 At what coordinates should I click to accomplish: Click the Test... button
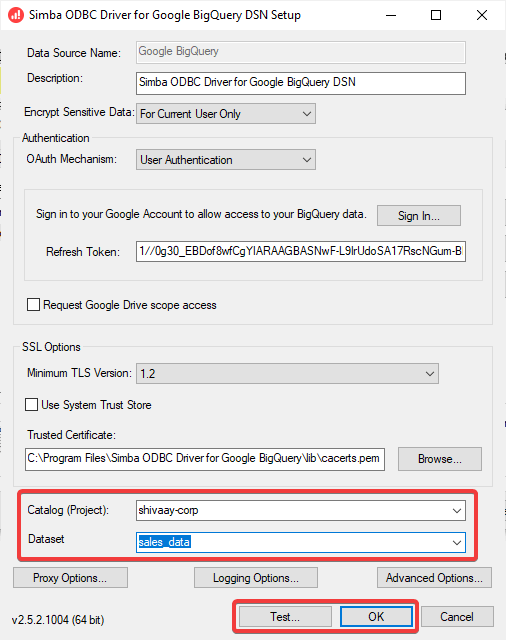pos(285,616)
